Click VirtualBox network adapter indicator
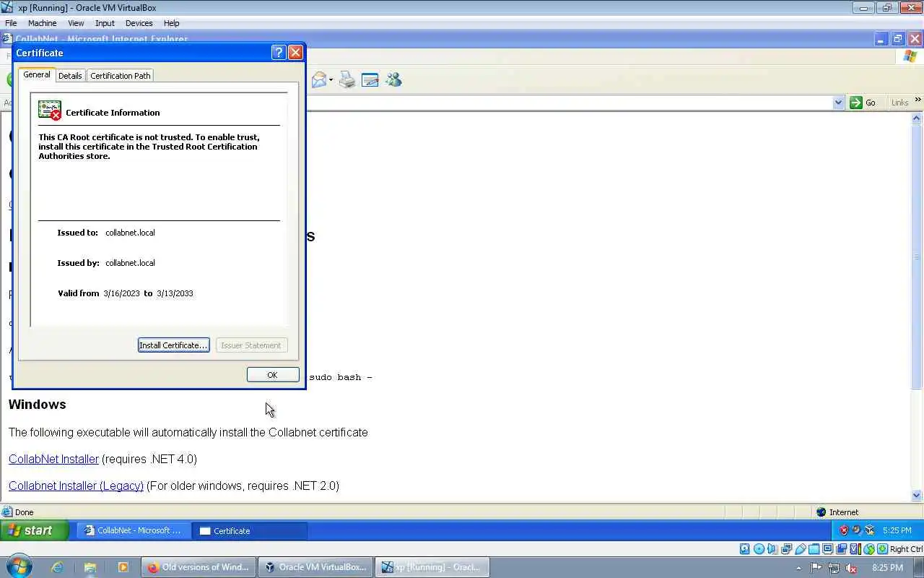Image resolution: width=924 pixels, height=578 pixels. 786,549
